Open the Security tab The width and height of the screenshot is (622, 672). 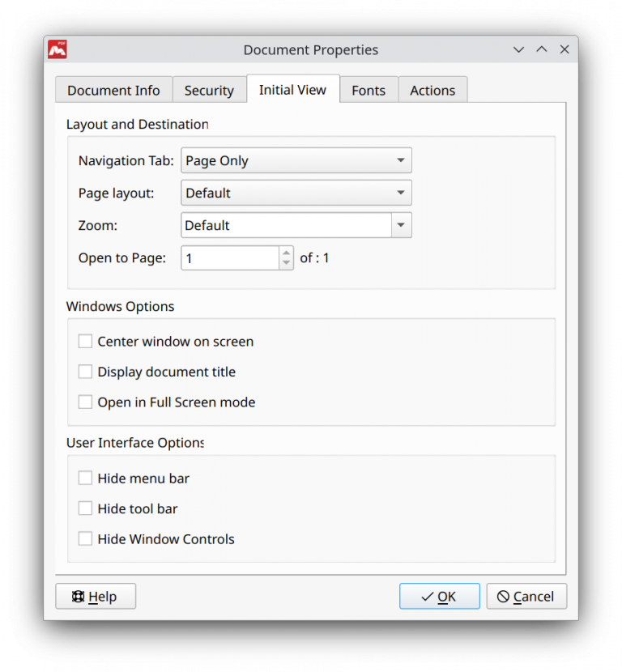[x=209, y=90]
